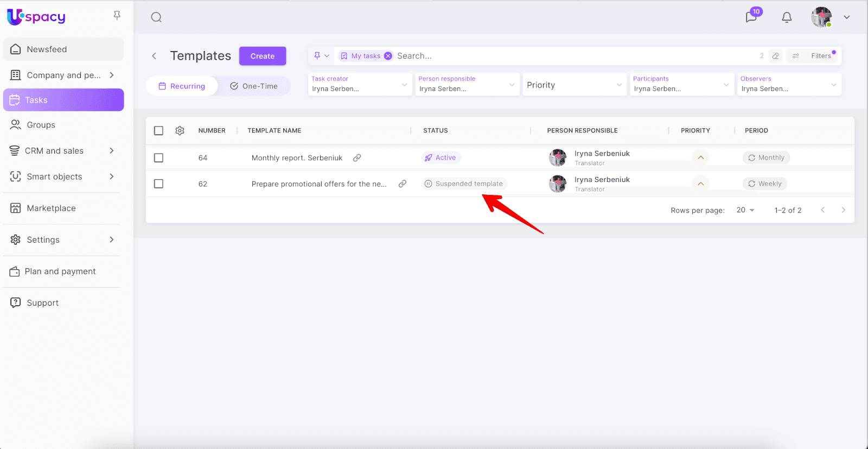
Task: Open Groups in the sidebar
Action: click(x=63, y=125)
